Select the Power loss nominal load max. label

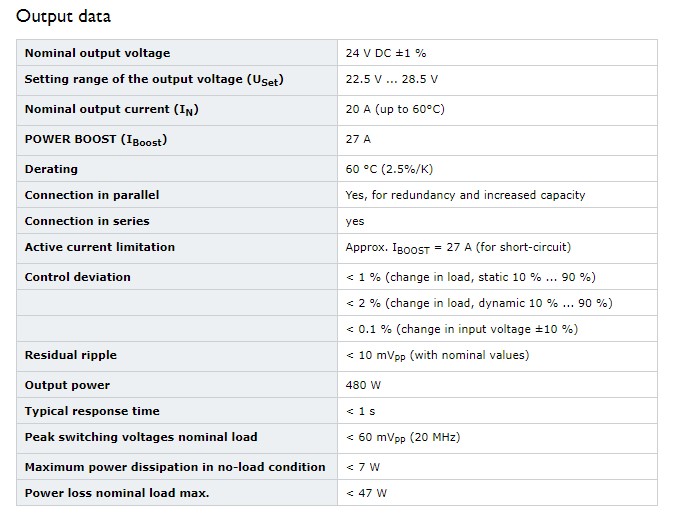click(116, 493)
